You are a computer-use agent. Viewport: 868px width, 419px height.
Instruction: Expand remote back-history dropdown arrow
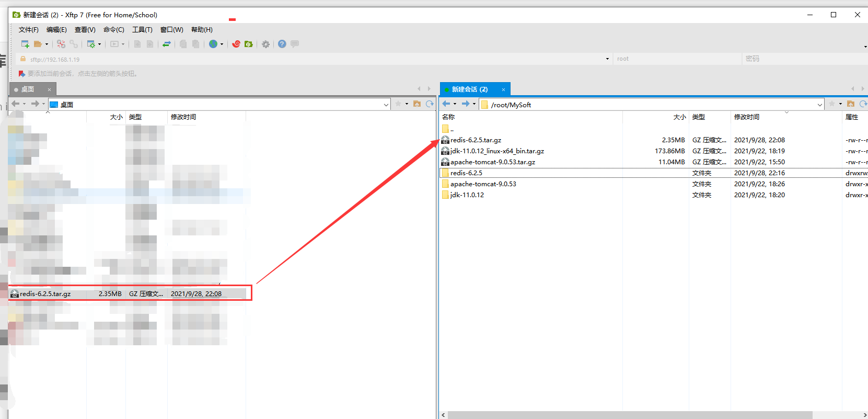coord(455,104)
